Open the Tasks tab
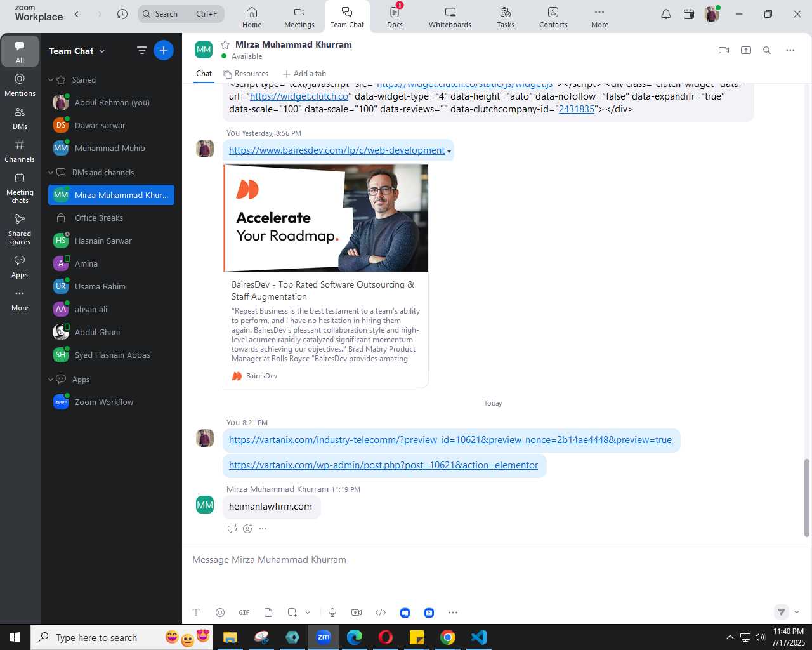This screenshot has height=650, width=812. coord(506,17)
